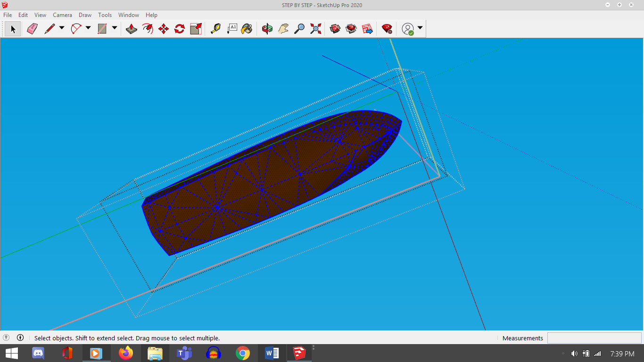The height and width of the screenshot is (362, 644).
Task: Pick the Eraser tool
Action: 32,29
